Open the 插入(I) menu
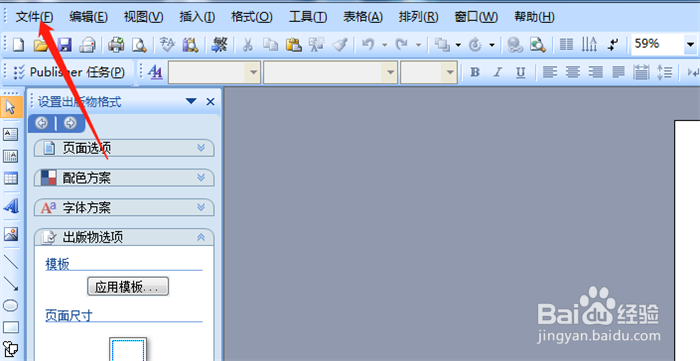 [197, 17]
